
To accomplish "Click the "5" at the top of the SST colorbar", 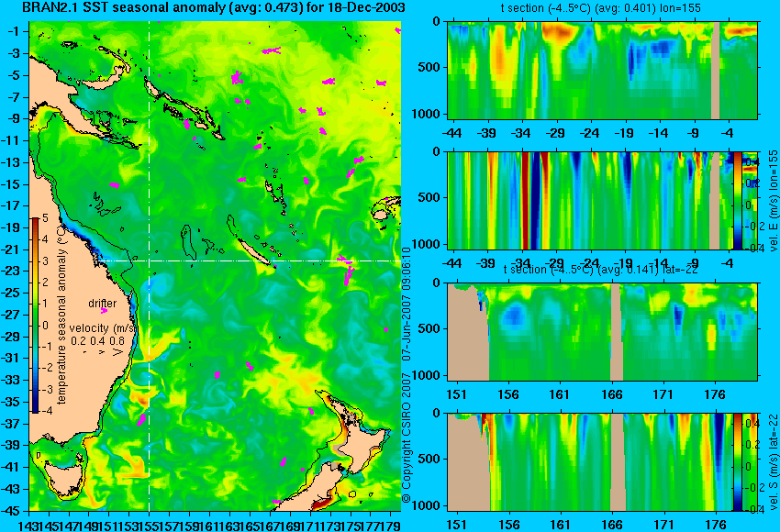I will (x=45, y=217).
